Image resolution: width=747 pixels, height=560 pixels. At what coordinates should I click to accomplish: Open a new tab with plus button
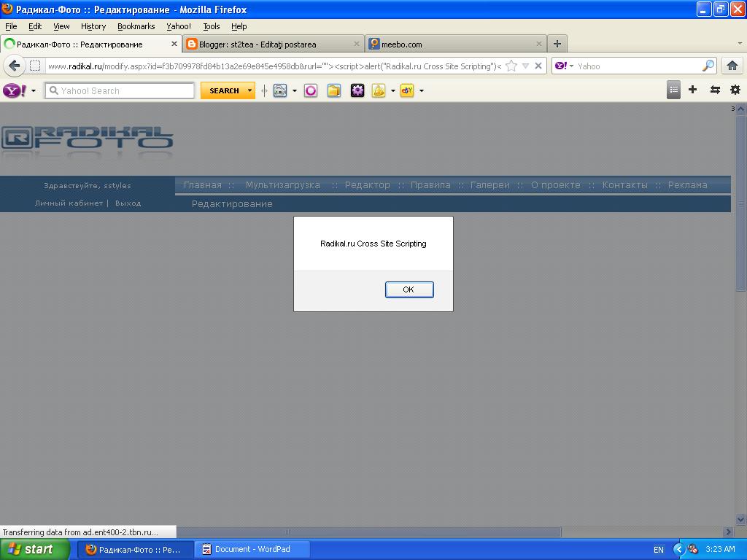(x=557, y=44)
